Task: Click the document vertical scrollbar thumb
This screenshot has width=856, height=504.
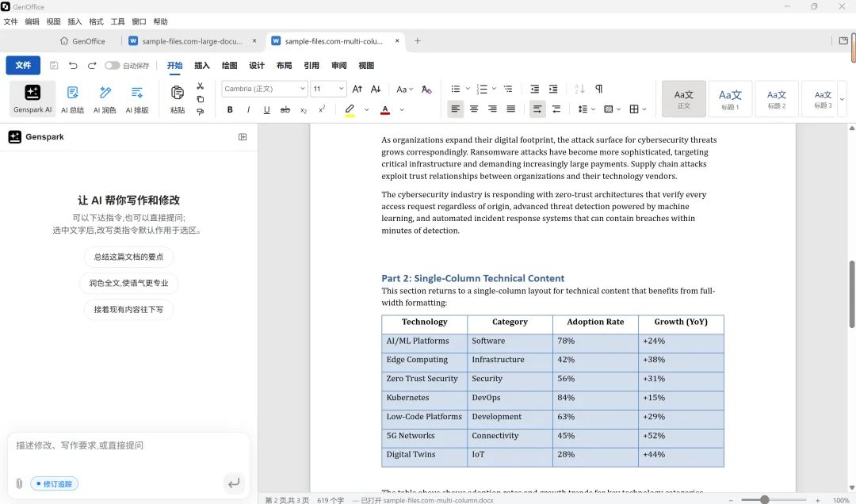Action: coord(851,295)
